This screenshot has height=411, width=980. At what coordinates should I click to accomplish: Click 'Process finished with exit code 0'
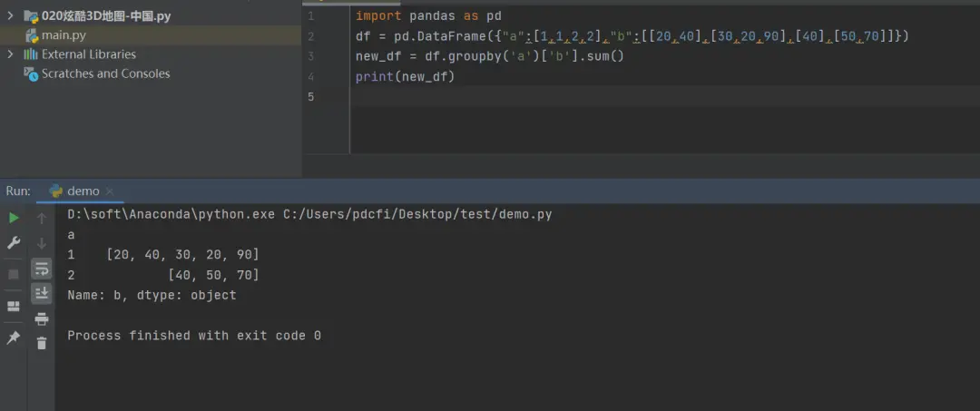click(194, 336)
